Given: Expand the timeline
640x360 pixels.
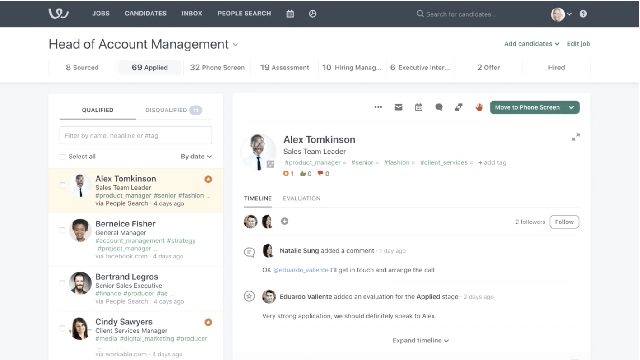Looking at the screenshot, I should click(x=420, y=340).
